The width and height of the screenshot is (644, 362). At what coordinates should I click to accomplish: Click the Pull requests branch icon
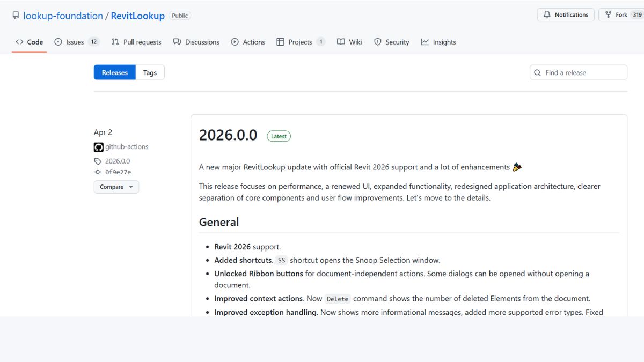[115, 42]
